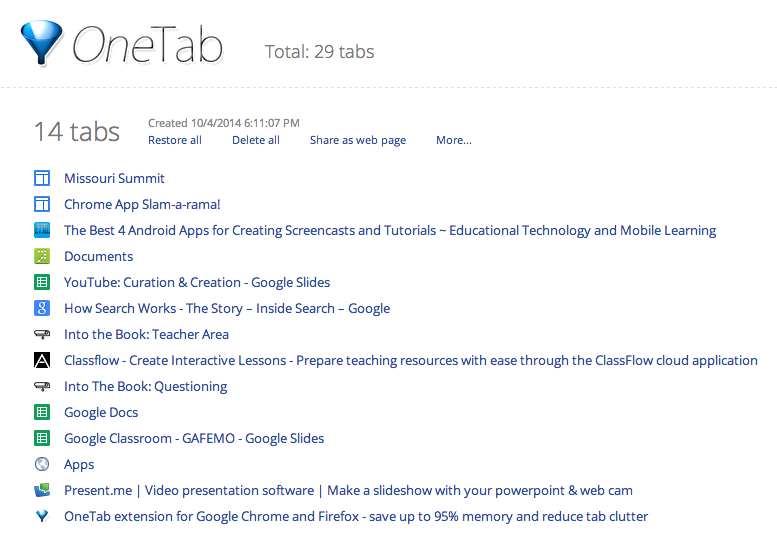Click the blue Google search favicon
The image size is (777, 538).
click(x=42, y=308)
